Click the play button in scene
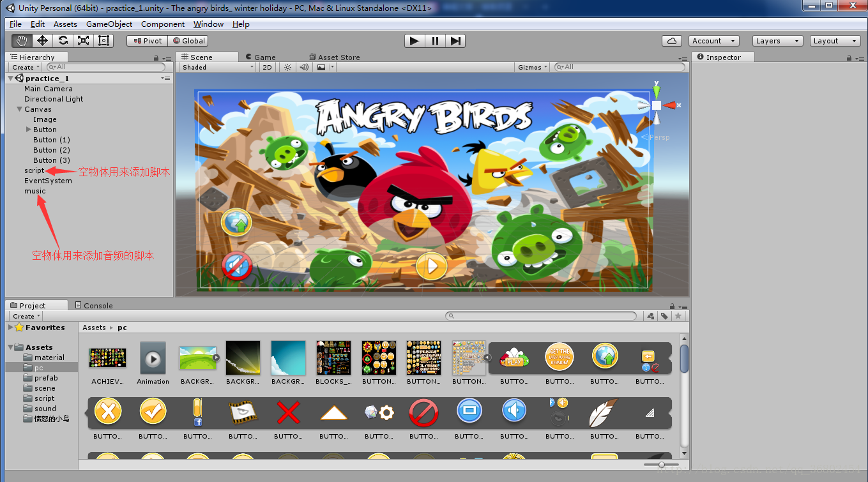 431,266
